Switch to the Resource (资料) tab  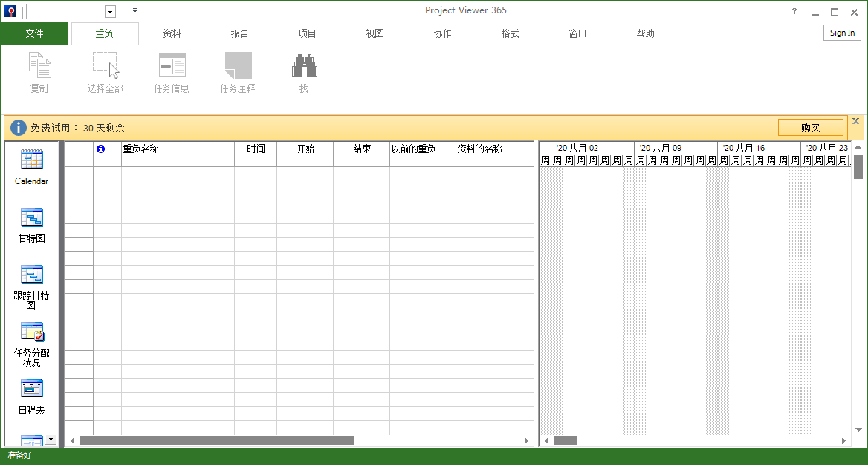click(172, 33)
